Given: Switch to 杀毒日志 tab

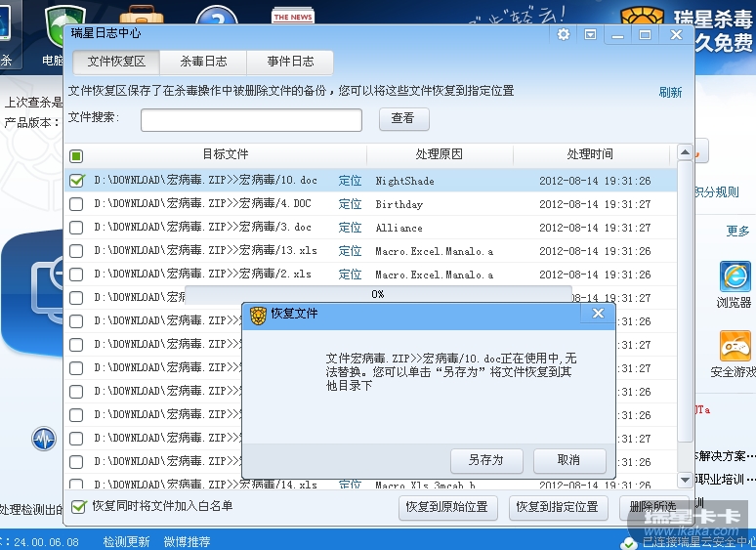Looking at the screenshot, I should [x=203, y=62].
